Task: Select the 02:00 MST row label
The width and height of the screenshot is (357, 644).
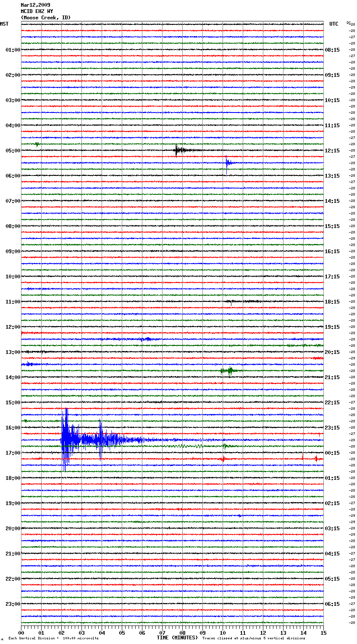Action: (13, 75)
